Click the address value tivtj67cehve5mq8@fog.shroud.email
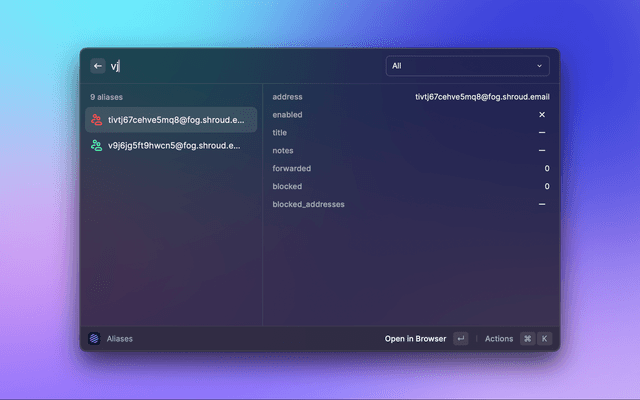Image resolution: width=640 pixels, height=400 pixels. (x=482, y=97)
